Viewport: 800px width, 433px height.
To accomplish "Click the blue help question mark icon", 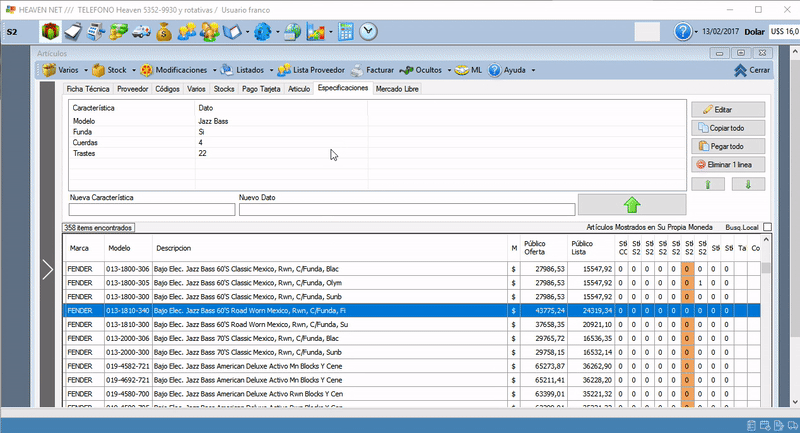I will [683, 32].
